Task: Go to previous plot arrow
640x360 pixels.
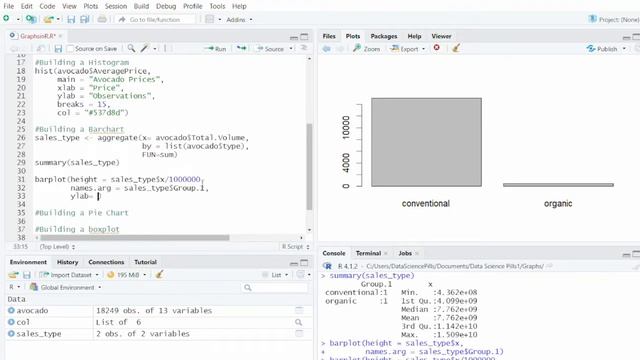Action: point(327,49)
